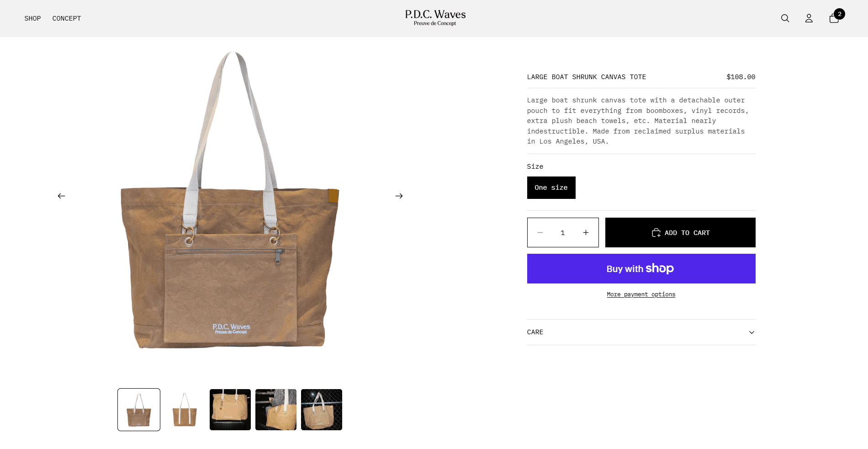The width and height of the screenshot is (868, 449).
Task: Open the account profile icon
Action: [809, 18]
